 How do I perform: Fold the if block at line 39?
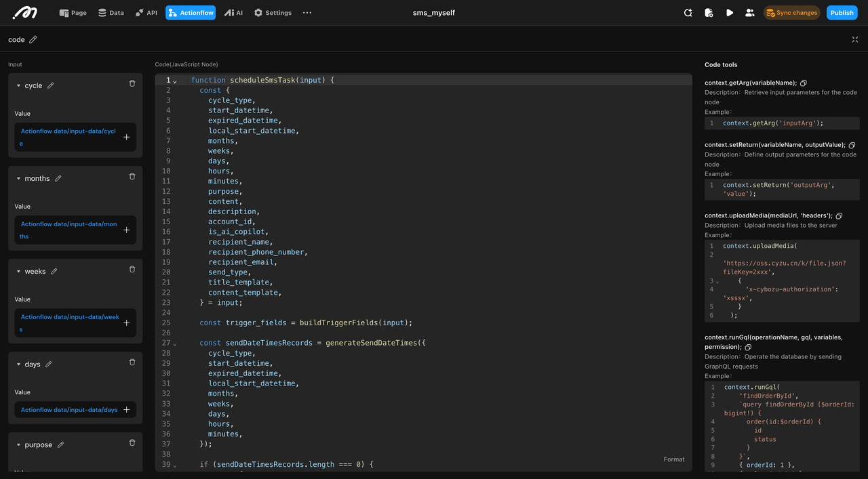pyautogui.click(x=175, y=465)
